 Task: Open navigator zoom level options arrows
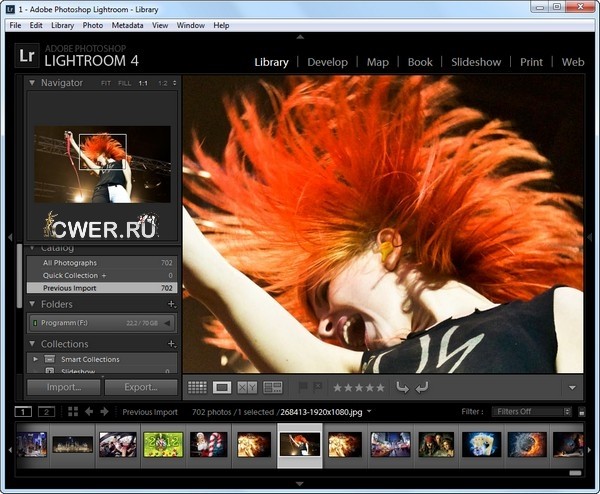click(x=174, y=83)
